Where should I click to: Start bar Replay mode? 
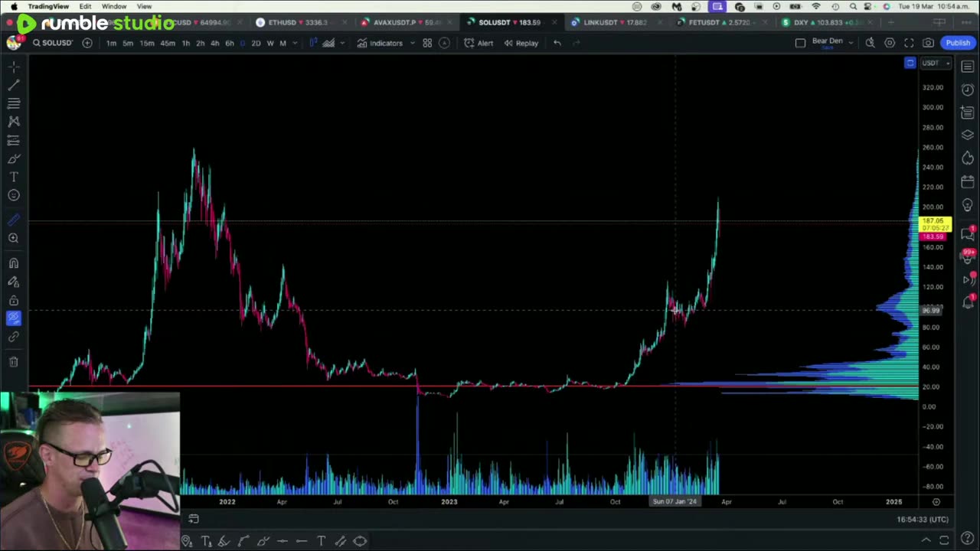(x=521, y=43)
